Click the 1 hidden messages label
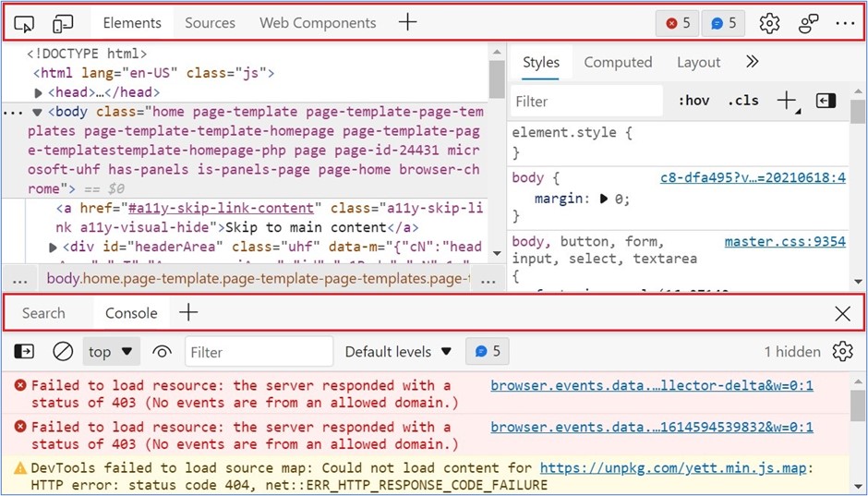 (x=792, y=352)
